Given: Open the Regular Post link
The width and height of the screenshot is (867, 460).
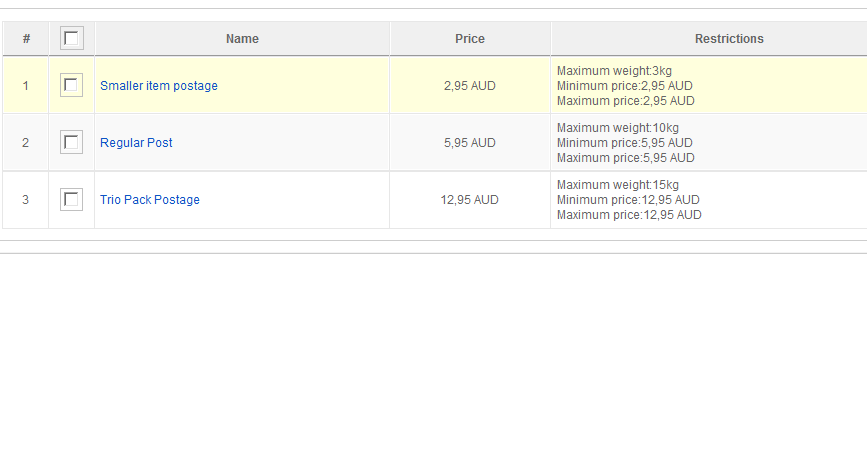Looking at the screenshot, I should pos(136,143).
